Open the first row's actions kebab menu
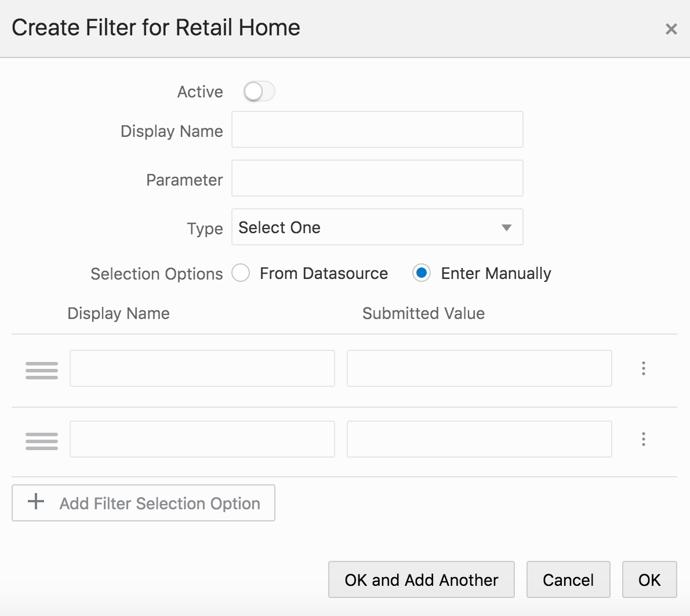This screenshot has height=616, width=690. pyautogui.click(x=644, y=368)
